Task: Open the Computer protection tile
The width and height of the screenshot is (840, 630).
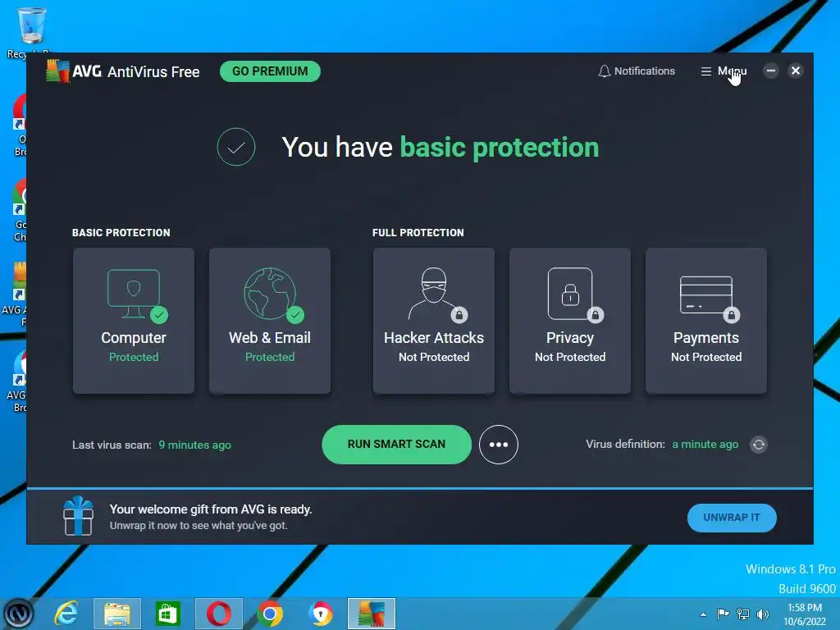Action: [x=134, y=321]
